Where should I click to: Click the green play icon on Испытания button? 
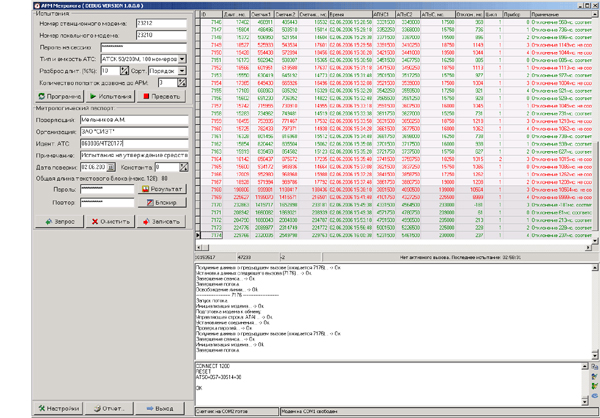(x=93, y=96)
